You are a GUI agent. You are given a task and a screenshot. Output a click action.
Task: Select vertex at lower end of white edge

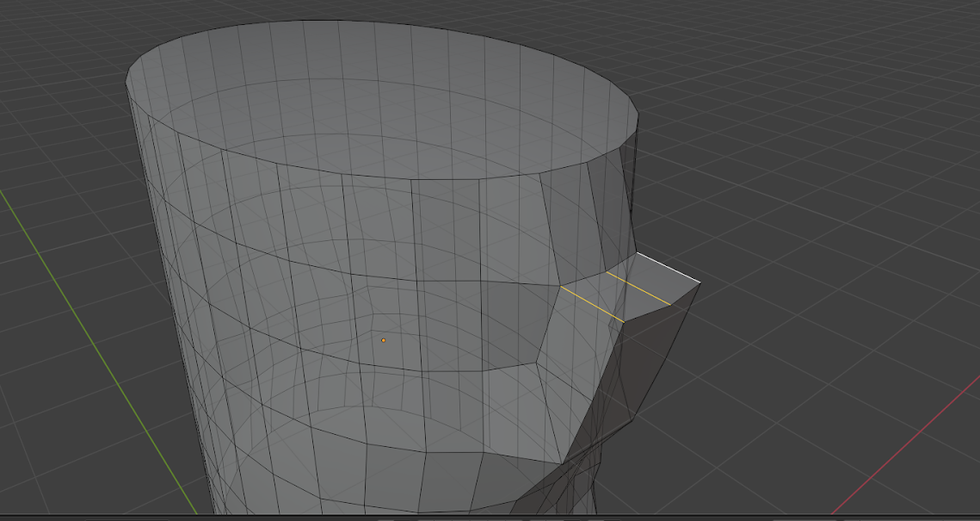coord(700,283)
